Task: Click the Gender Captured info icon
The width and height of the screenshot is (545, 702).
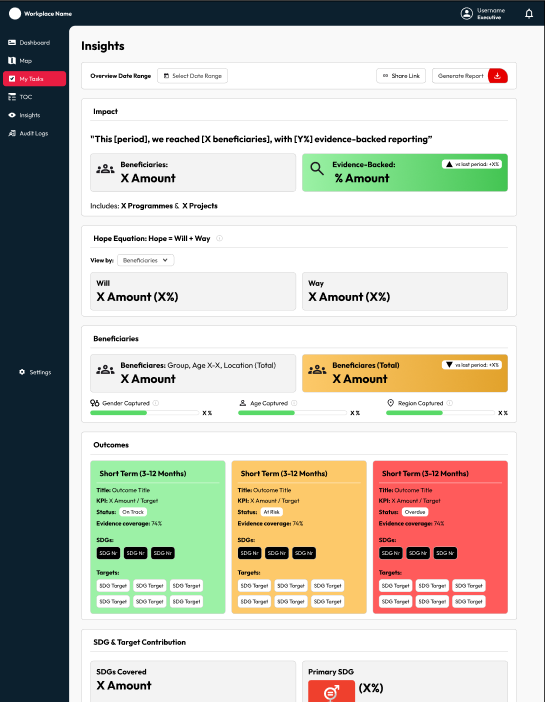Action: 156,403
